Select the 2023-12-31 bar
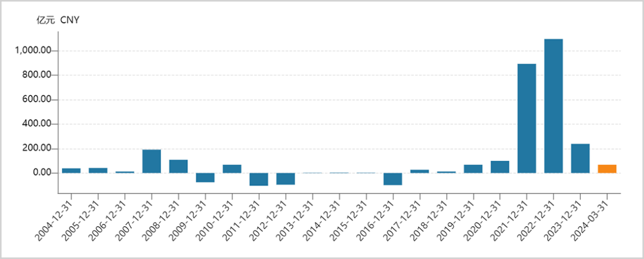This screenshot has height=259, width=644. [x=580, y=158]
